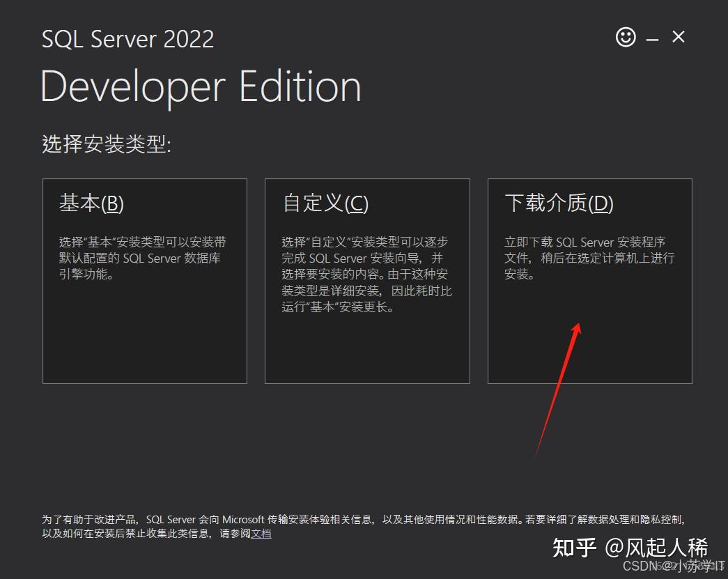Click the 自定义 card description text
Viewport: 728px width, 579px height.
coord(364,274)
